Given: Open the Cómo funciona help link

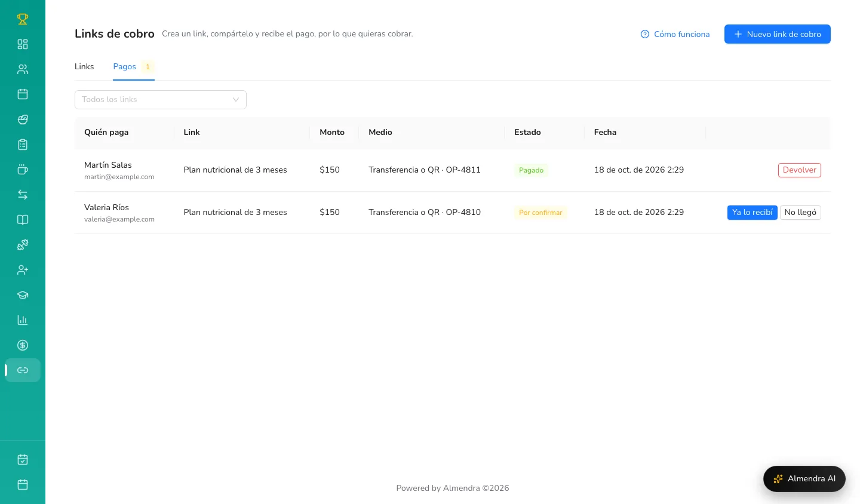Looking at the screenshot, I should click(x=675, y=34).
